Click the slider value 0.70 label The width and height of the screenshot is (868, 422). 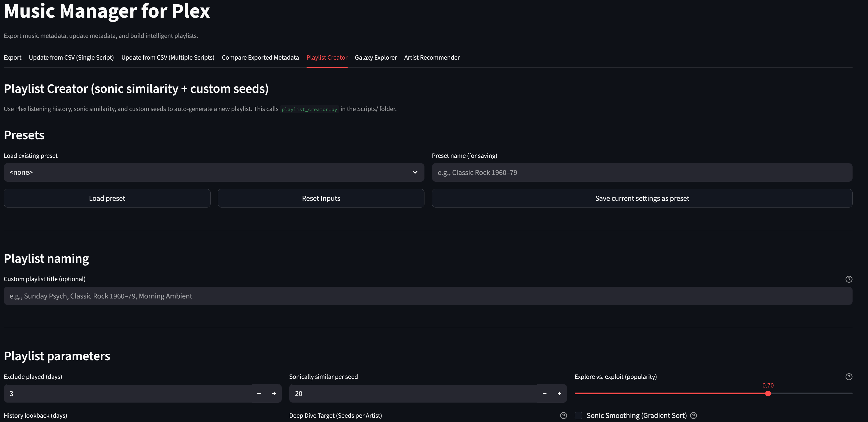[x=768, y=385]
